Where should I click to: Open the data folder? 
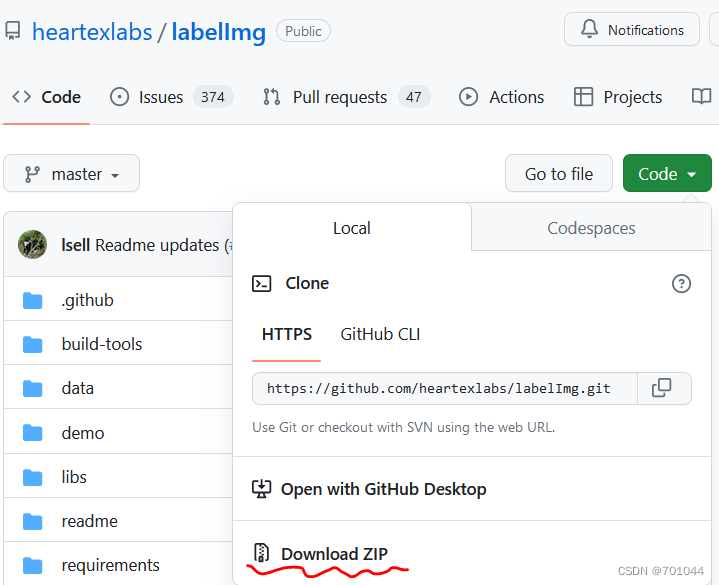pyautogui.click(x=77, y=388)
